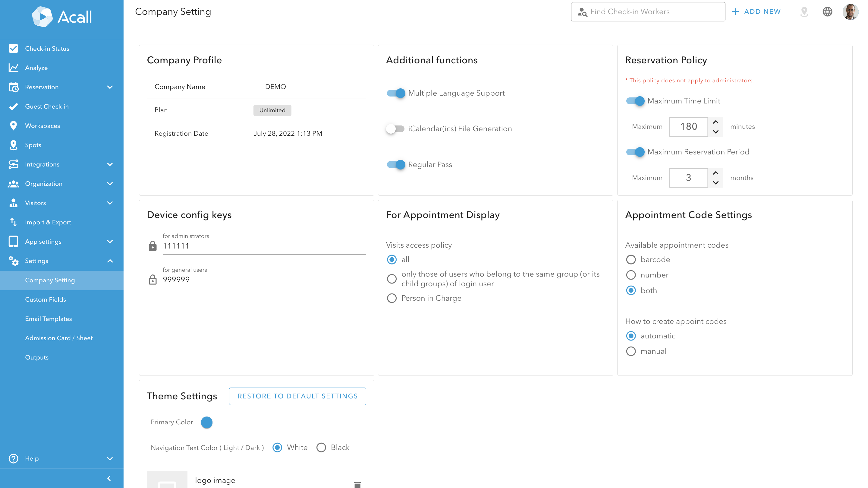The image size is (868, 488).
Task: Focus the Find Check-in Workers field
Action: [x=648, y=12]
